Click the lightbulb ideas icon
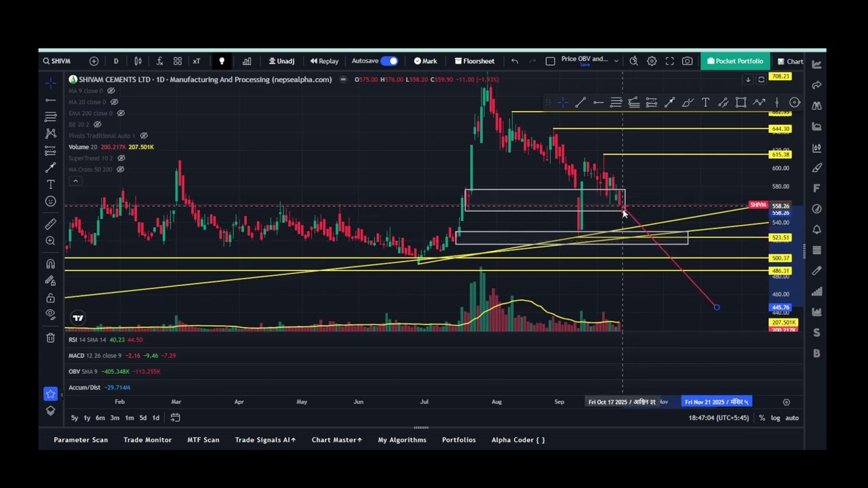 coord(221,61)
